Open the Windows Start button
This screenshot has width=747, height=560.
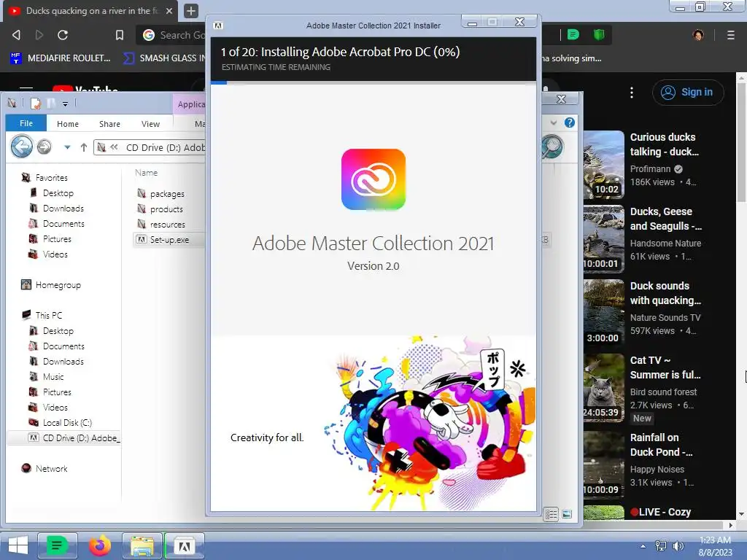point(18,545)
